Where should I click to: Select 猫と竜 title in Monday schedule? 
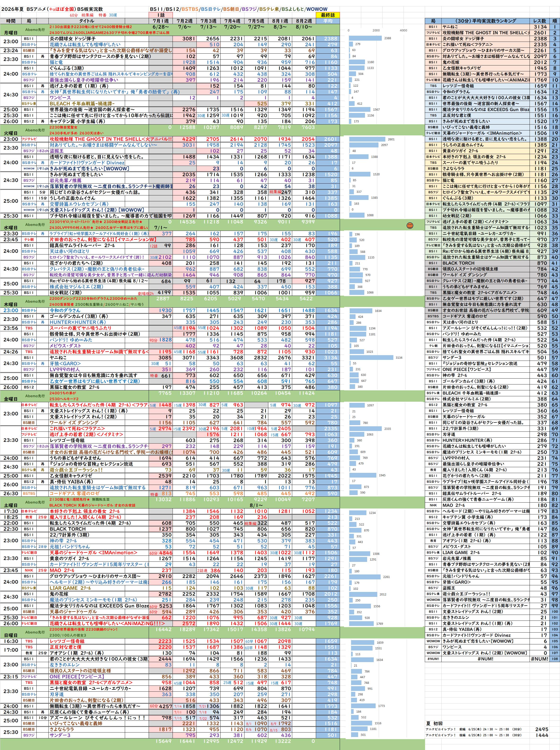click(56, 62)
